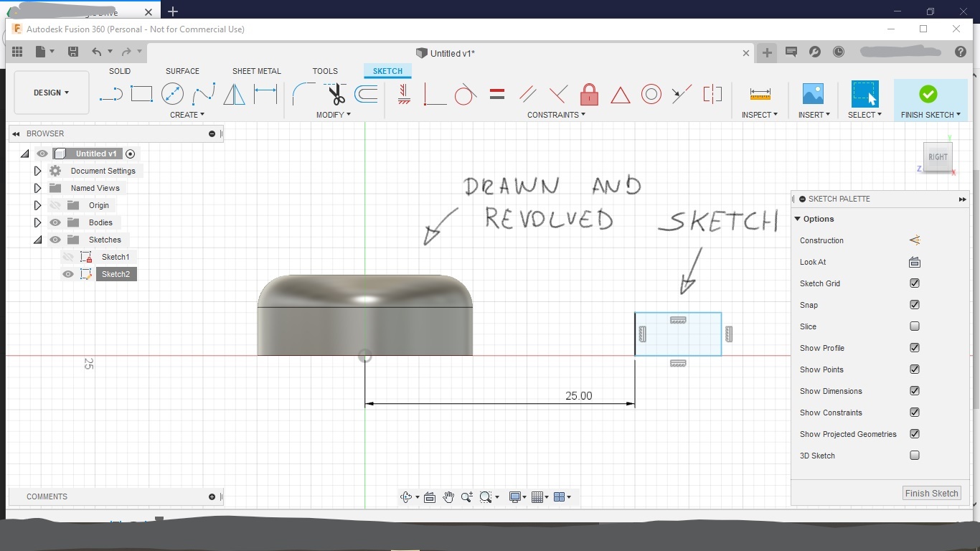Select the Mirror tool in Create

tap(234, 94)
